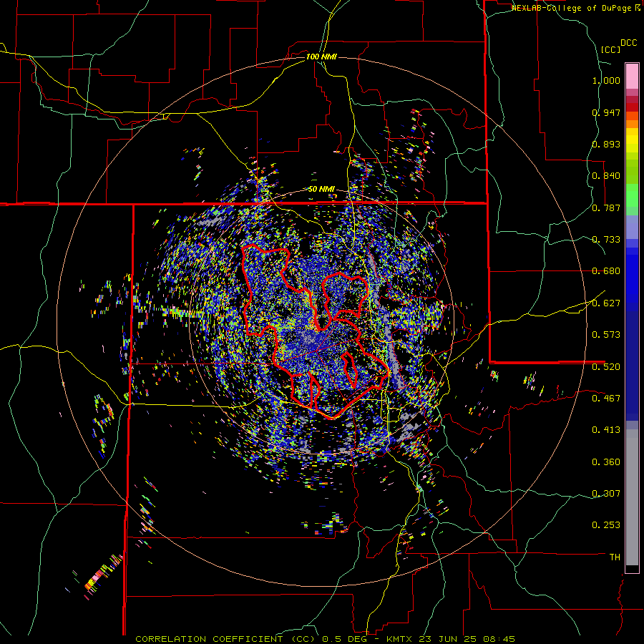Screen dimensions: 644x644
Task: Select the 0.467 scale value
Action: [x=606, y=399]
